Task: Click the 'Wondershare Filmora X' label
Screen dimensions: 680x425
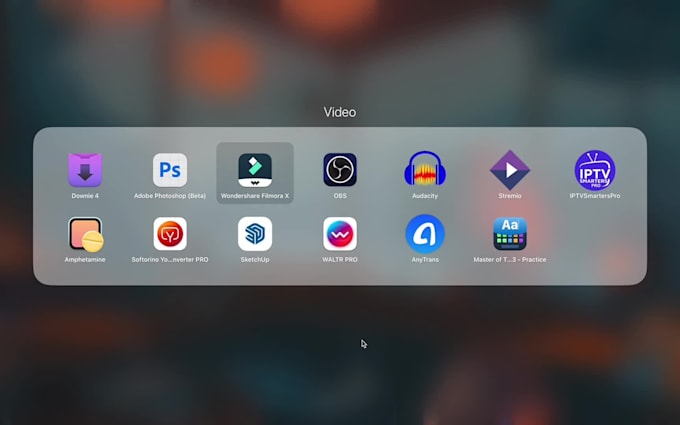Action: [x=255, y=196]
